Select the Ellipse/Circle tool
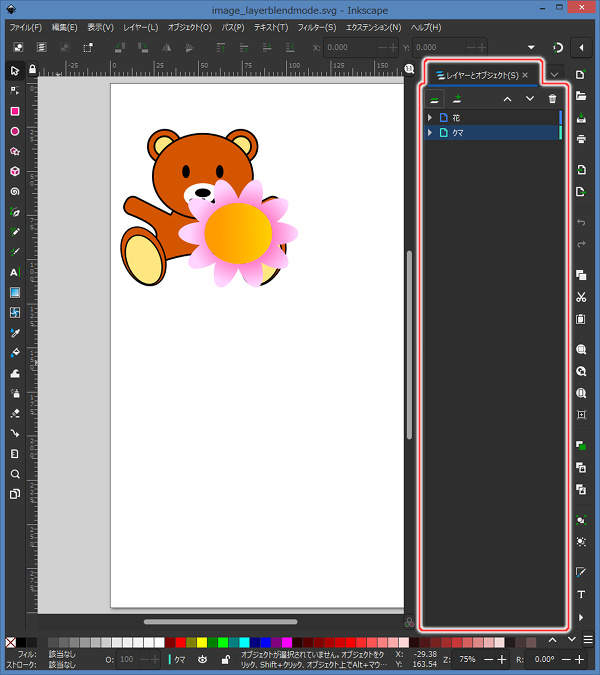 coord(15,131)
